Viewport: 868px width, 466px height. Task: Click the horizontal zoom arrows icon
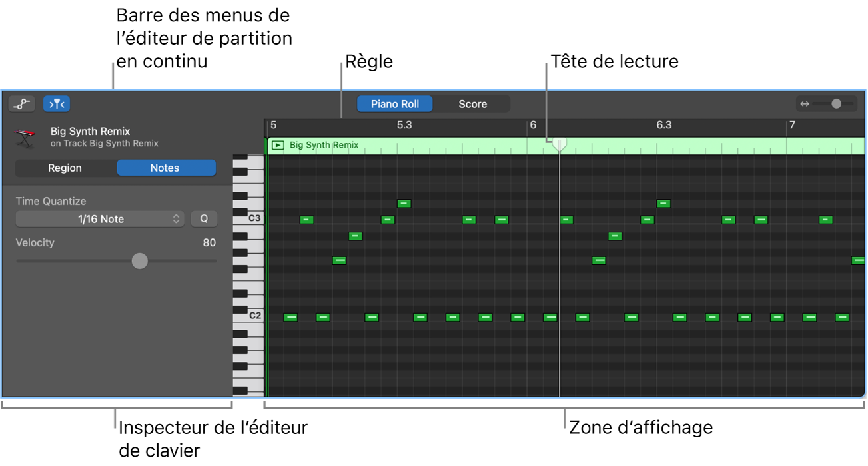click(805, 104)
